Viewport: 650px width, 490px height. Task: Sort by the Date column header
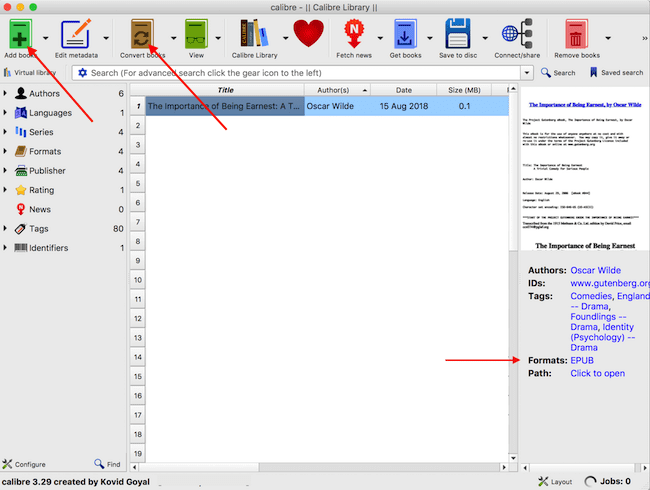click(403, 90)
